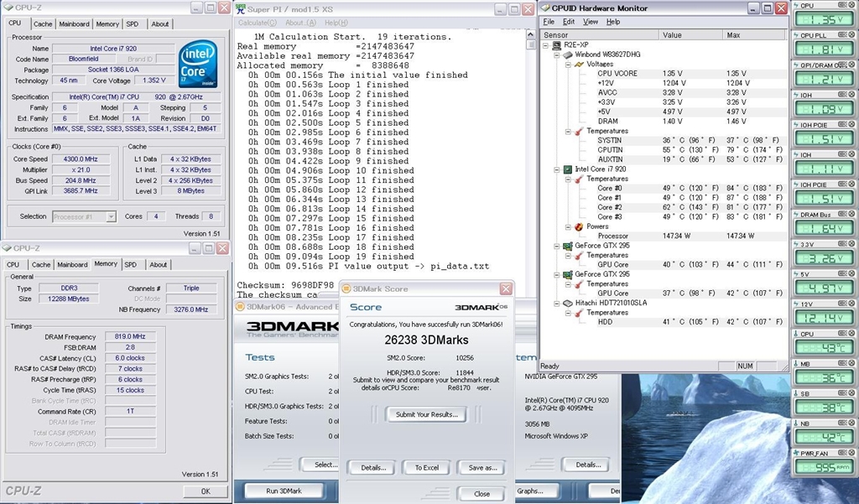
Task: Click the thermometer icon under Hitachi HDT721010SLA
Action: [x=579, y=313]
